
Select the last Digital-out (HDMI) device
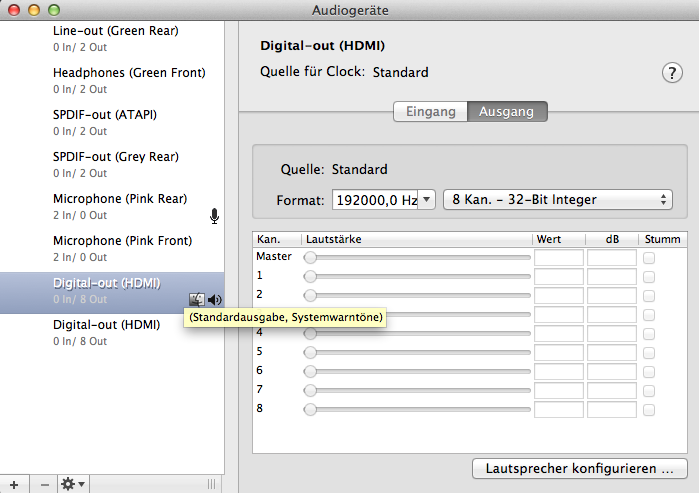coord(112,333)
